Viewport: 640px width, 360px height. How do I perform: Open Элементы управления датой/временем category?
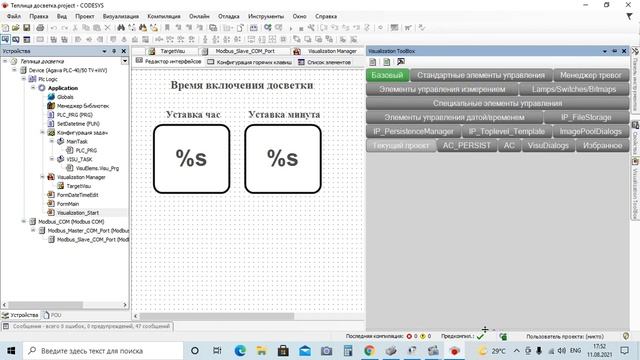click(x=454, y=118)
